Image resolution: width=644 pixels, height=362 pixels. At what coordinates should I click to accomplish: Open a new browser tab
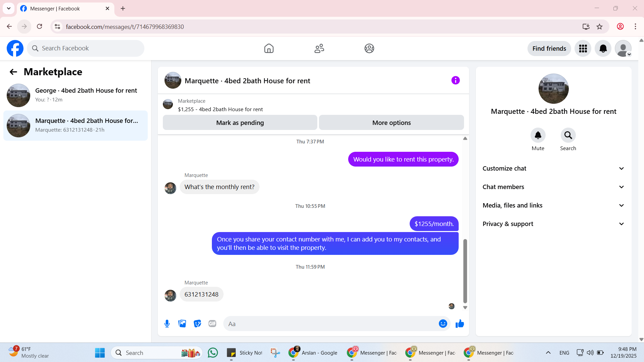(x=123, y=9)
